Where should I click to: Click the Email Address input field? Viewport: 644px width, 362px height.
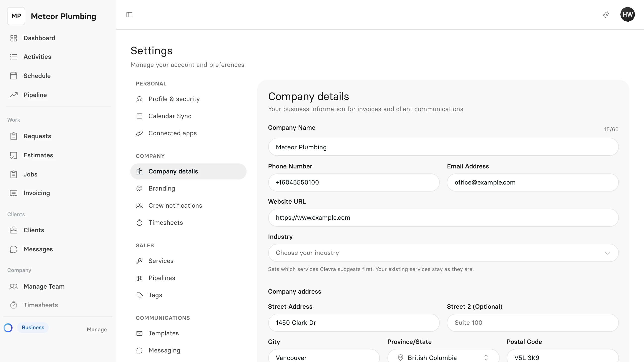pos(533,183)
